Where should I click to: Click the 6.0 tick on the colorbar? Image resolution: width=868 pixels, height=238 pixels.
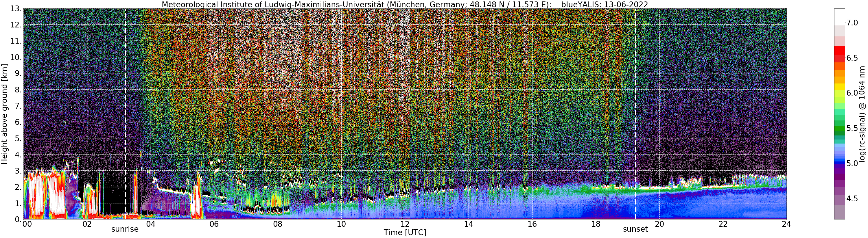click(852, 93)
